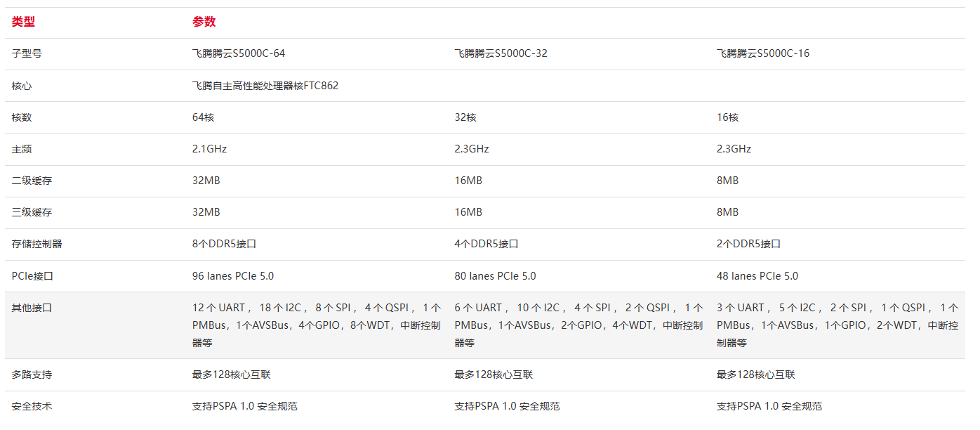Click the 64核 core count cell
This screenshot has width=980, height=430.
click(203, 117)
